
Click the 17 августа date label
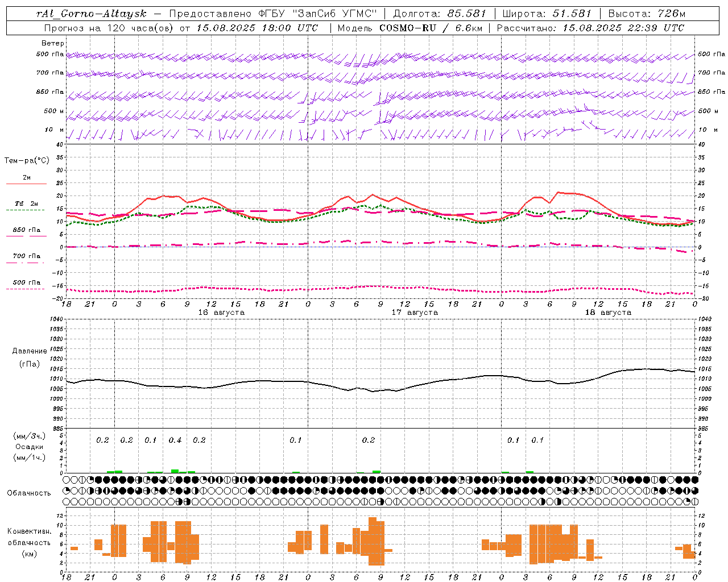coord(415,313)
